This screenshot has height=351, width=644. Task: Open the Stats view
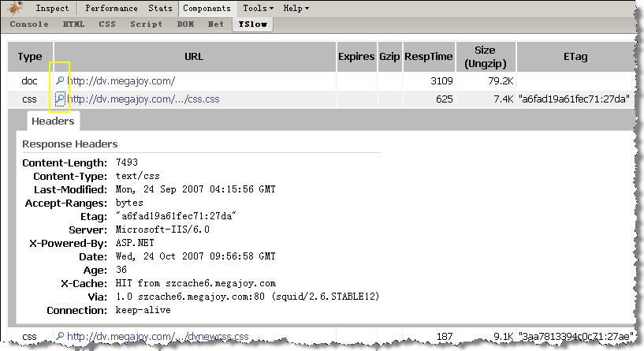[160, 9]
